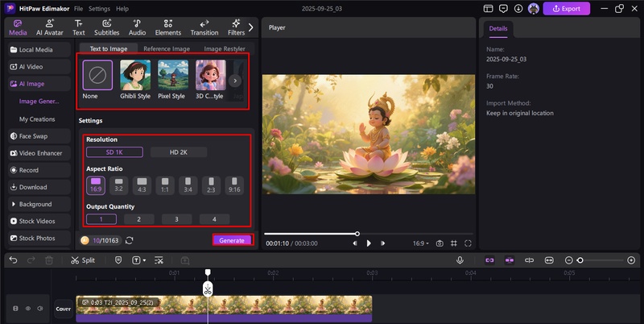Select the Ghibli Style thumbnail

(x=135, y=80)
